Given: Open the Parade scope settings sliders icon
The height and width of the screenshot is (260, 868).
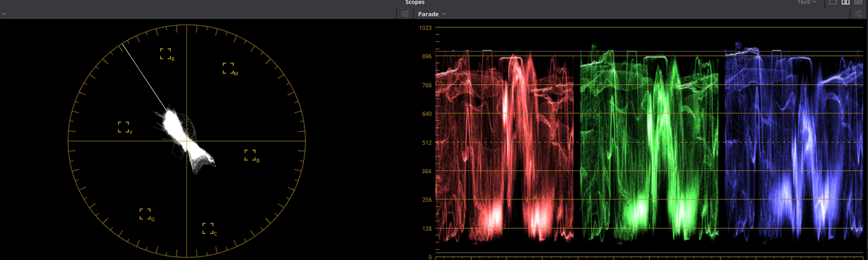Looking at the screenshot, I should click(859, 14).
